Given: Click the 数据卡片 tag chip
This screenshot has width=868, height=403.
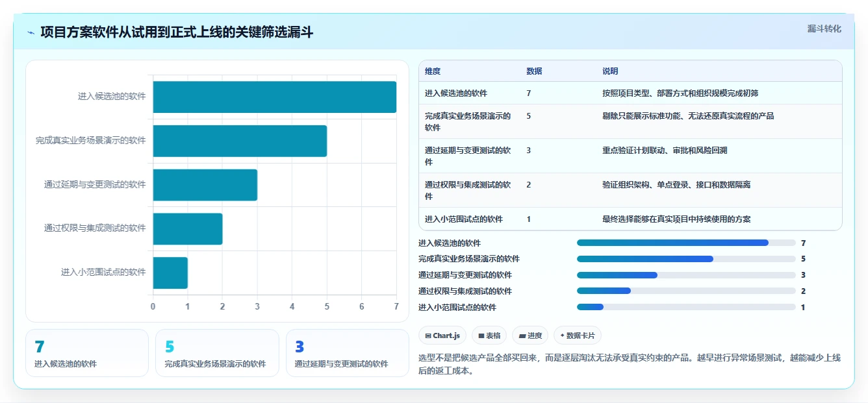Looking at the screenshot, I should [x=578, y=336].
